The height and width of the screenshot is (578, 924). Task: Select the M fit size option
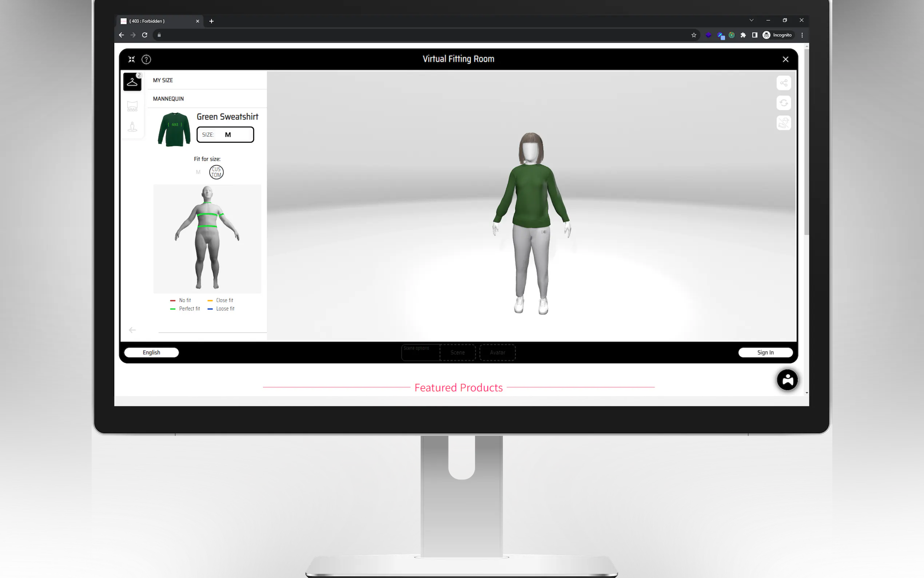tap(198, 172)
